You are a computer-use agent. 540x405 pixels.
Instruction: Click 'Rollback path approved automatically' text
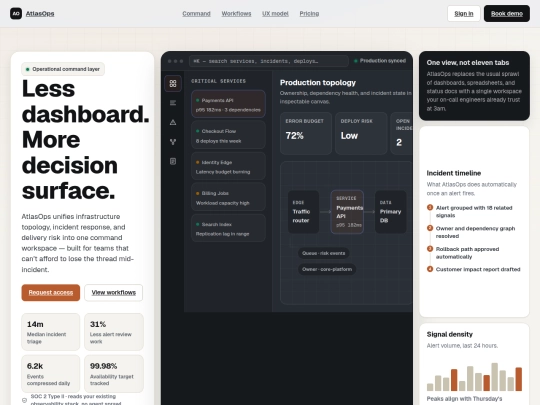click(x=467, y=253)
